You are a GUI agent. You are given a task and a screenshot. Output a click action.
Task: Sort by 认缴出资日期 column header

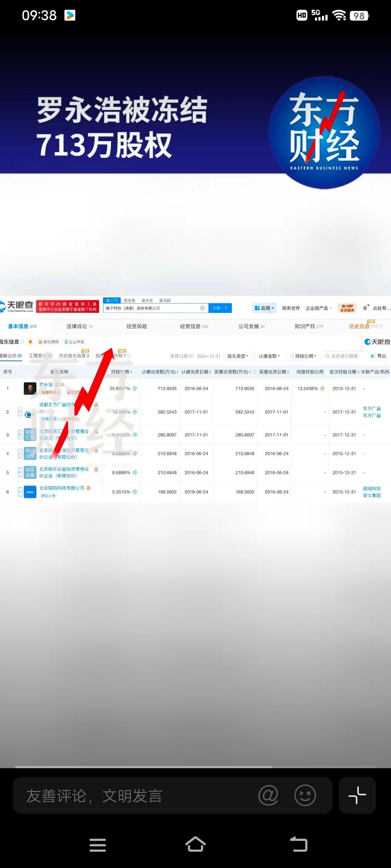click(x=196, y=372)
